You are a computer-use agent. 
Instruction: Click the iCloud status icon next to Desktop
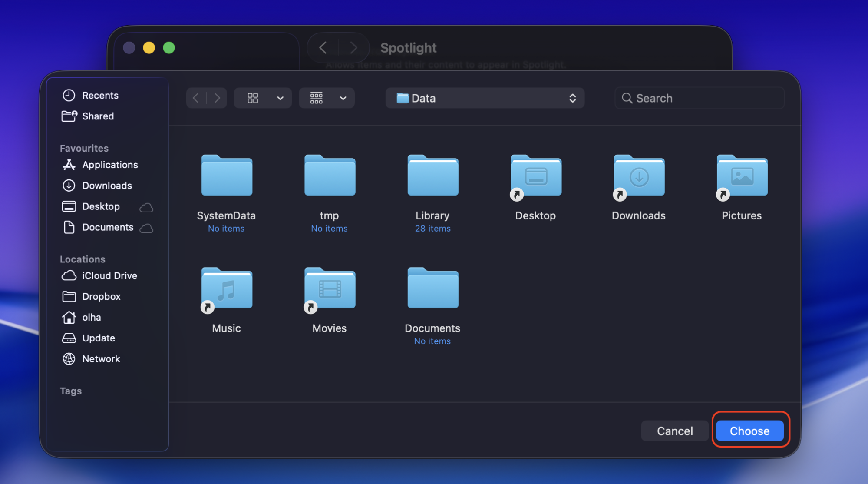[146, 207]
